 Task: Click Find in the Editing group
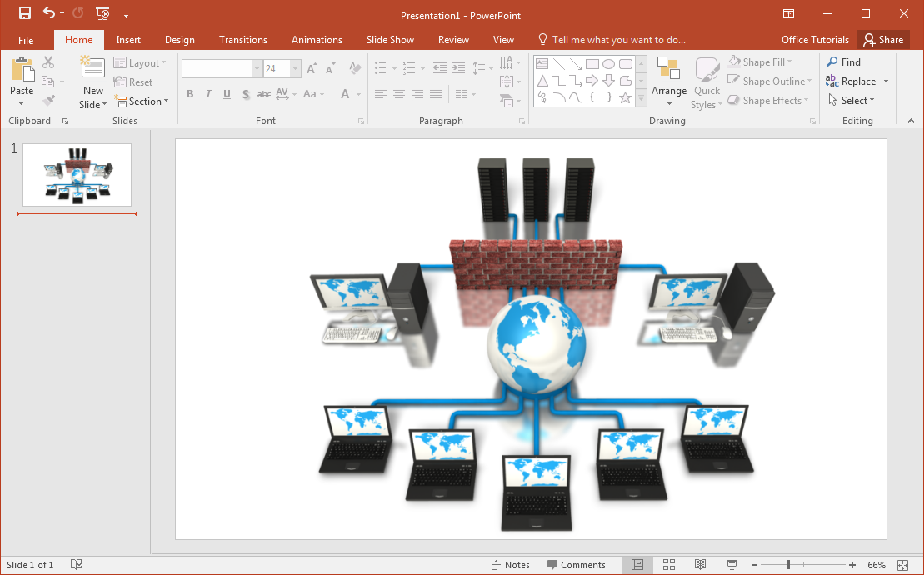coord(843,62)
